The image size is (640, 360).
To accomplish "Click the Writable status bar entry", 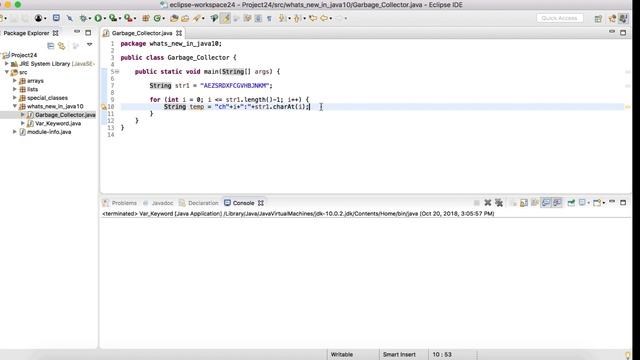I will point(342,354).
